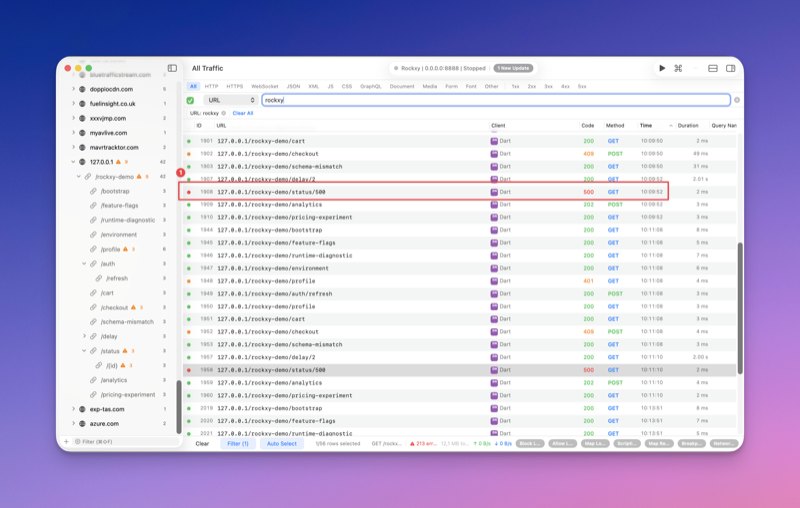Click the link icon beside /cart in sidebar

pos(93,293)
